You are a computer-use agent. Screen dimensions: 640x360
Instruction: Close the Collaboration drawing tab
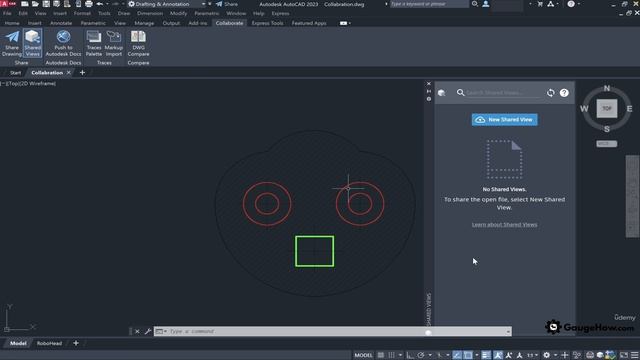point(69,73)
